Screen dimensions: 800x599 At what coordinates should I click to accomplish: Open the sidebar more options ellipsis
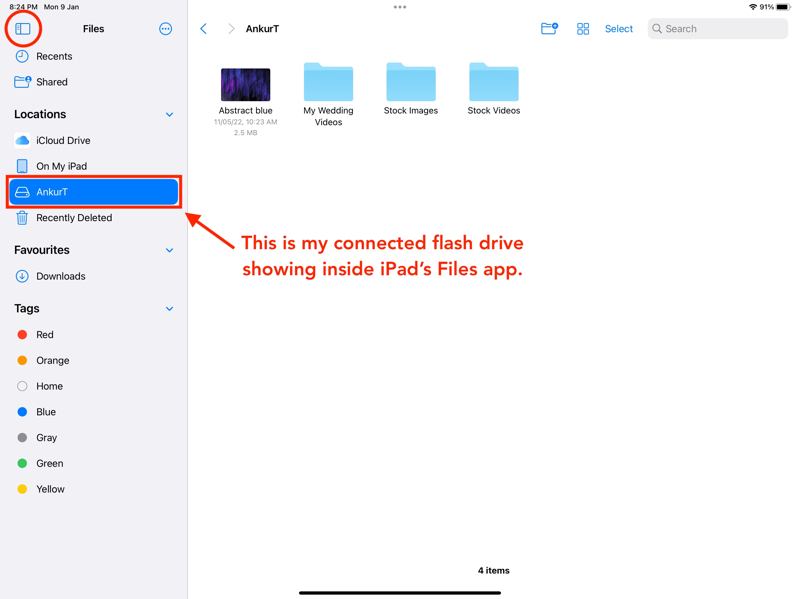(166, 29)
